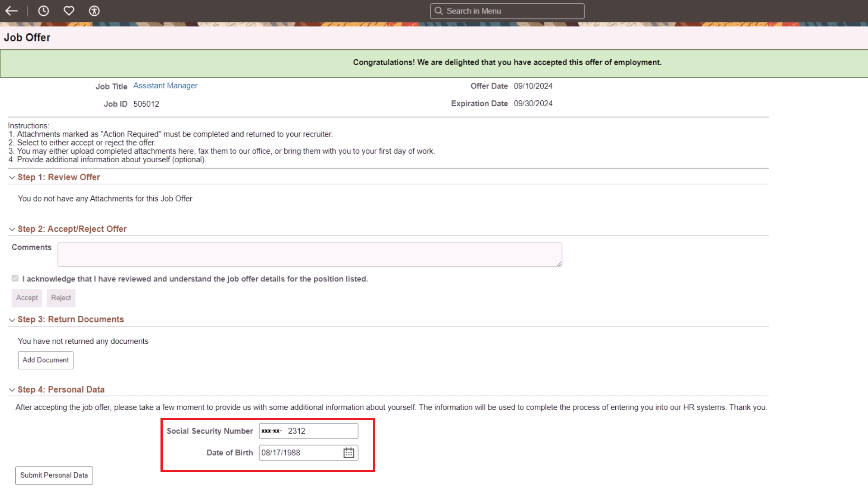
Task: Click the accessibility icon in header
Action: click(x=94, y=11)
